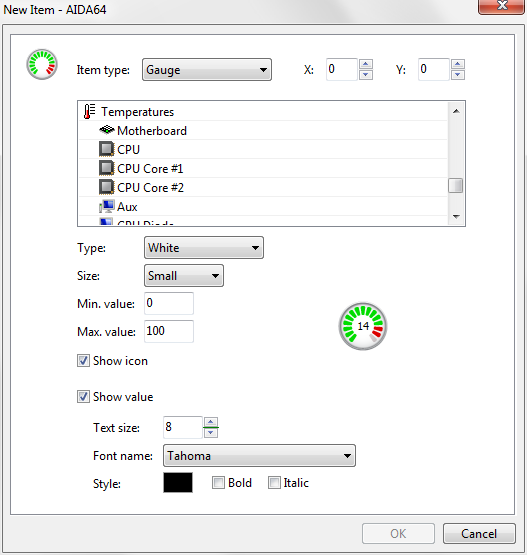Uncheck the Show value checkbox
Viewport: 527px width, 555px height.
[x=83, y=396]
